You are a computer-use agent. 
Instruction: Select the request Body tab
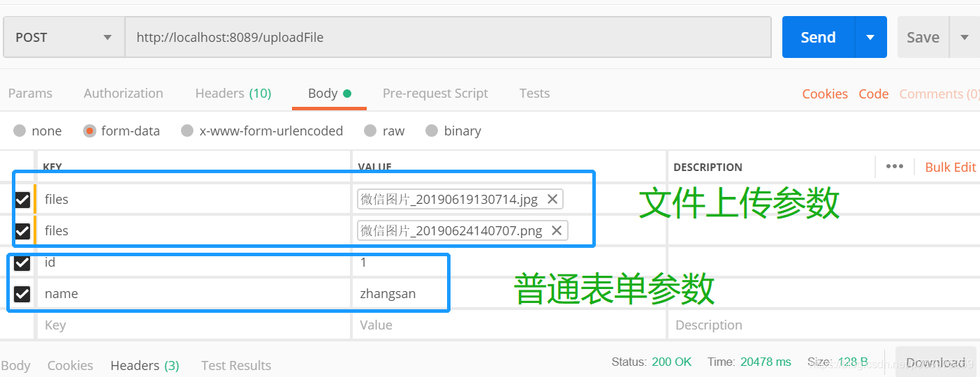[329, 94]
